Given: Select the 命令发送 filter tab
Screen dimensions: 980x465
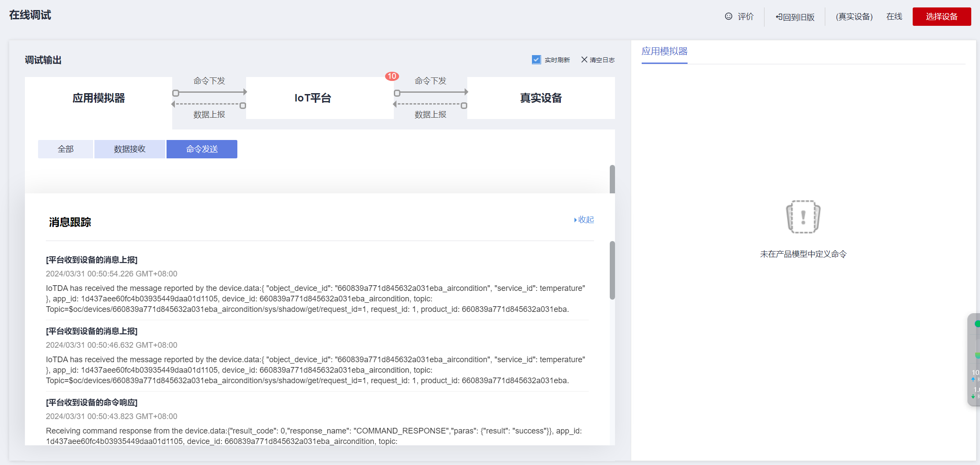Looking at the screenshot, I should click(x=202, y=149).
